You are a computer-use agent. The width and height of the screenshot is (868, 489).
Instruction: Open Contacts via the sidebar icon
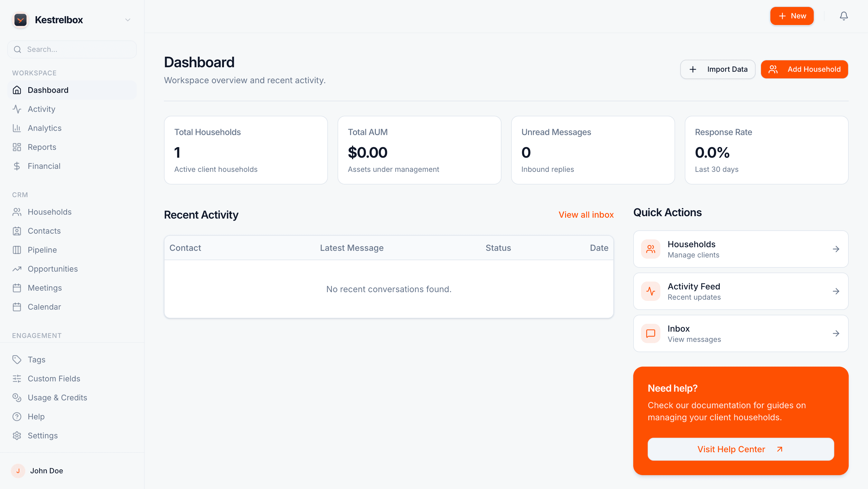pos(17,231)
